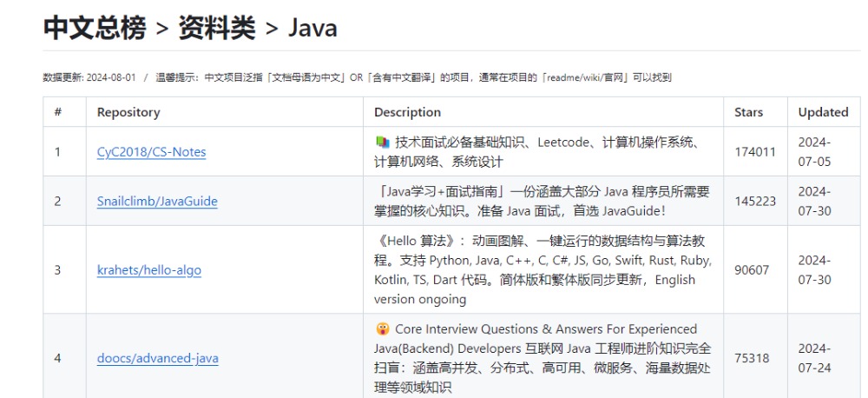The height and width of the screenshot is (398, 868).
Task: Click Java in the breadcrumb heading
Action: (312, 28)
